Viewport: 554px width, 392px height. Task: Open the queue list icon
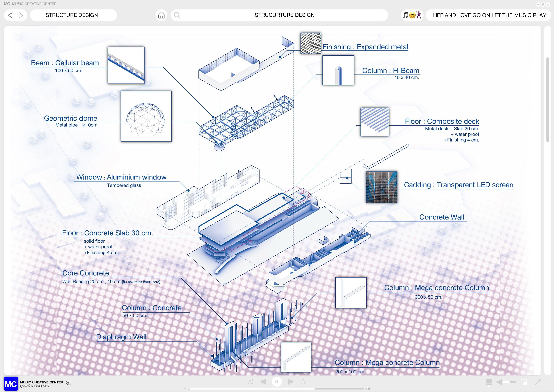point(489,382)
